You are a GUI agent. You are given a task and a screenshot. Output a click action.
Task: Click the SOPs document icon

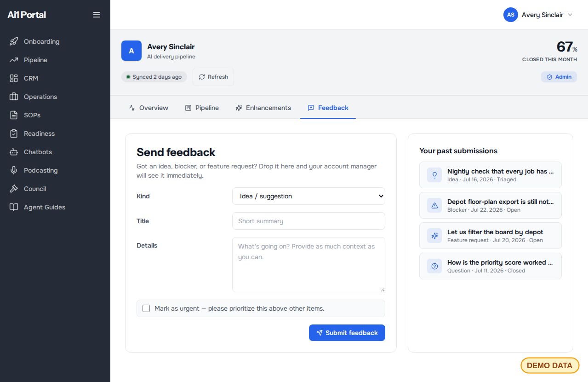[x=14, y=115]
